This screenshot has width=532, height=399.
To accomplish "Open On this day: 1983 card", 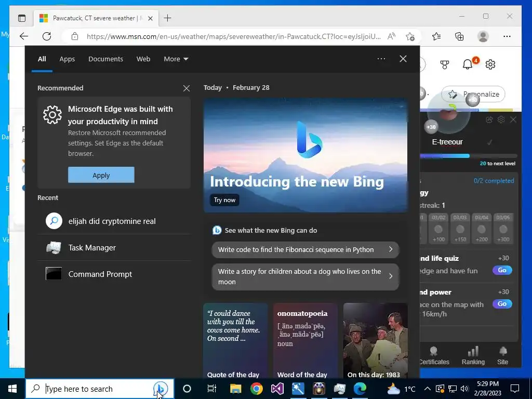I will tap(375, 341).
